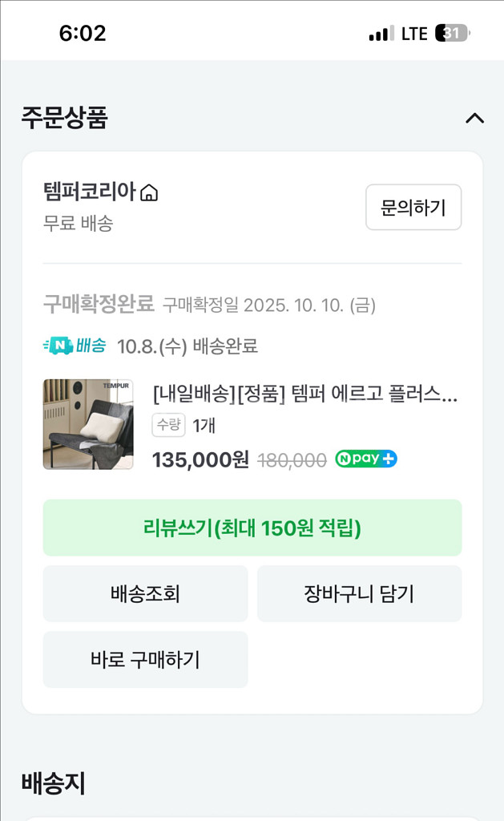Open the Tempur chair product thumbnail
This screenshot has width=504, height=821.
pos(88,424)
